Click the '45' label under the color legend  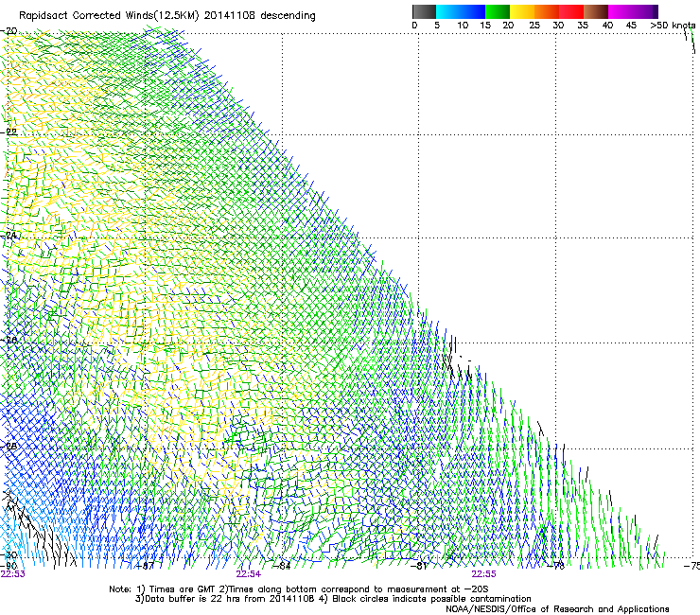pos(631,26)
